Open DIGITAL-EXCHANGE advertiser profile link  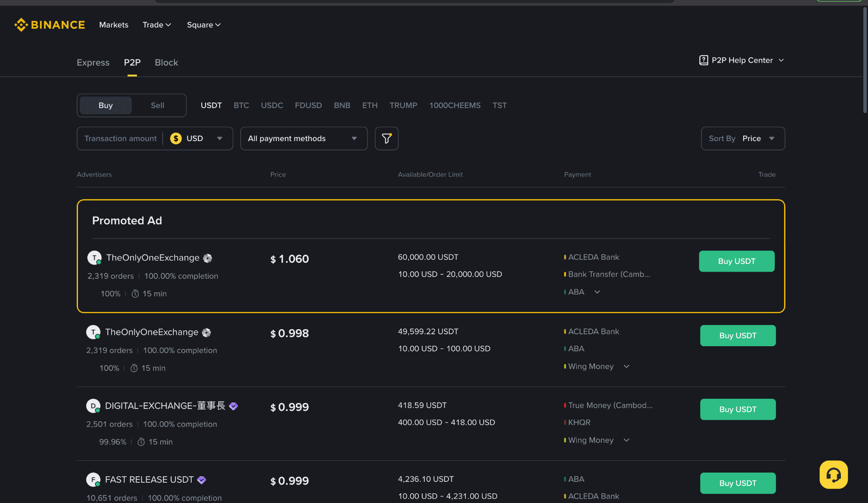pyautogui.click(x=165, y=406)
